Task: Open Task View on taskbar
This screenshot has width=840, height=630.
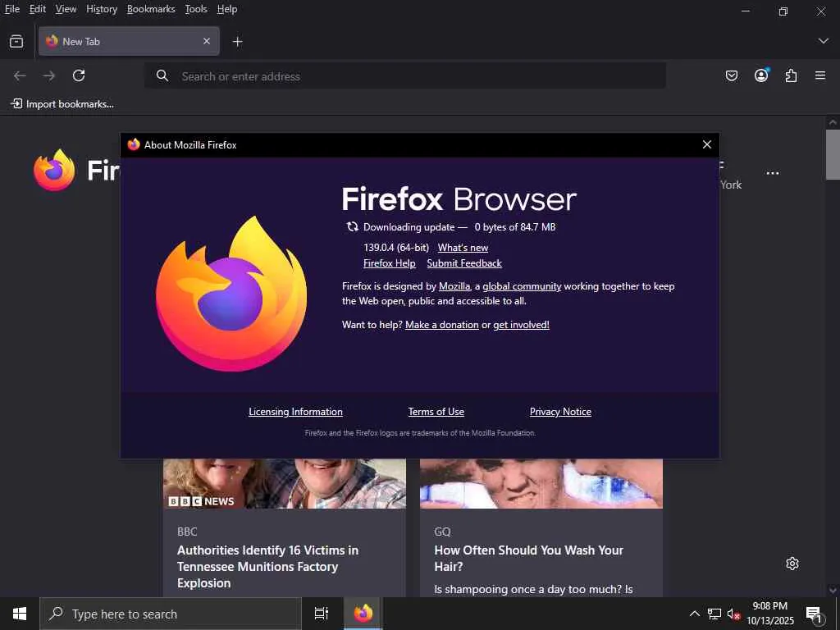Action: click(322, 614)
